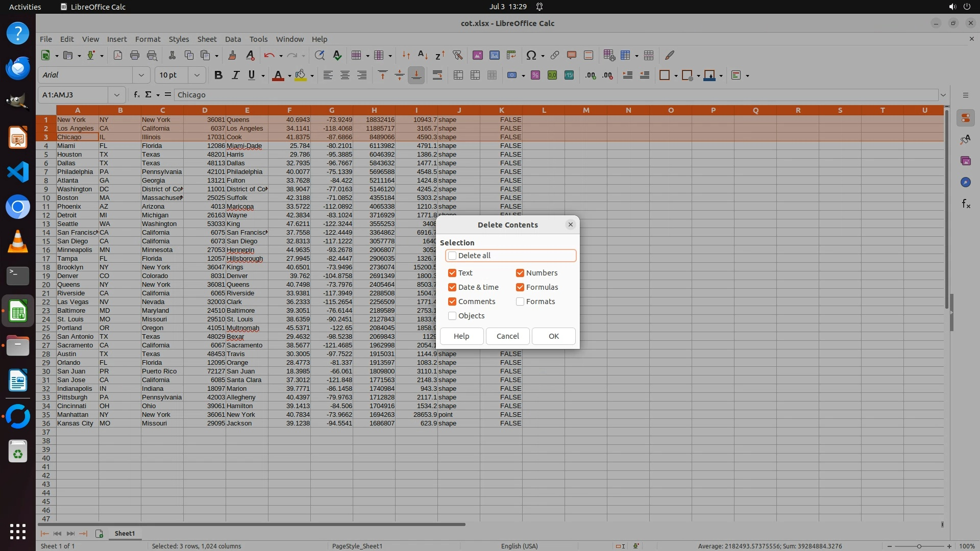This screenshot has height=551, width=980.
Task: Open the font name dropdown
Action: 141,75
